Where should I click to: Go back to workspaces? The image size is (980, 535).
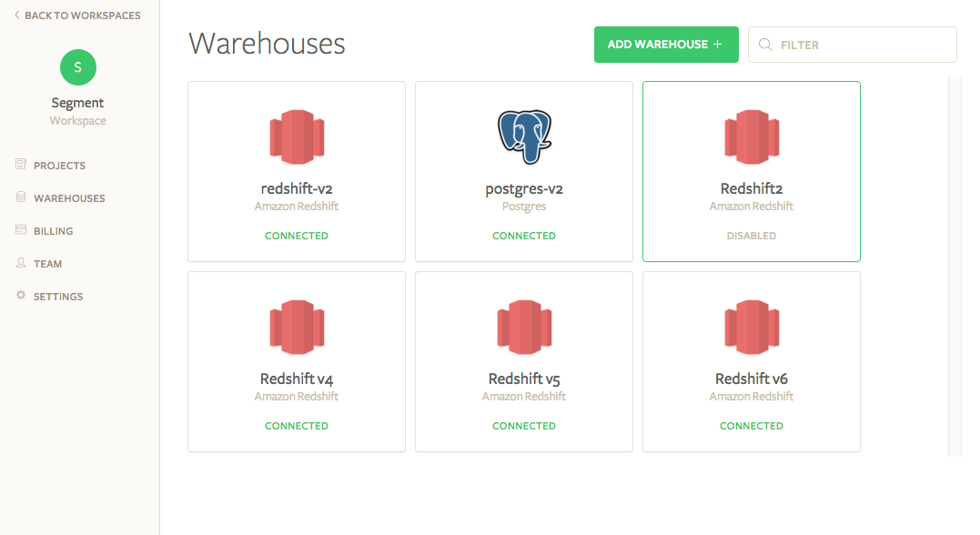[x=77, y=15]
